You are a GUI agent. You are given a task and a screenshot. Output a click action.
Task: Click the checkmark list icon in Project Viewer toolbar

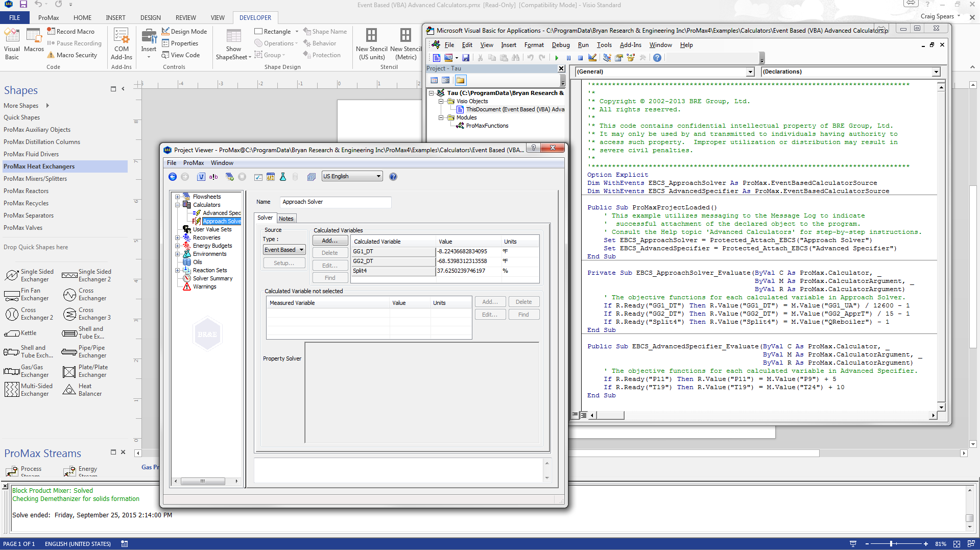[258, 177]
